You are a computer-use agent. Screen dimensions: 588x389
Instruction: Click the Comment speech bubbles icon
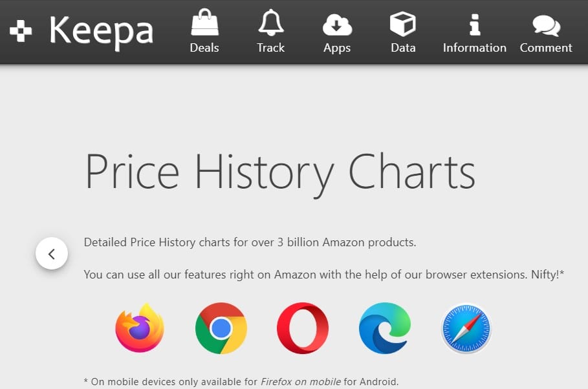(547, 25)
